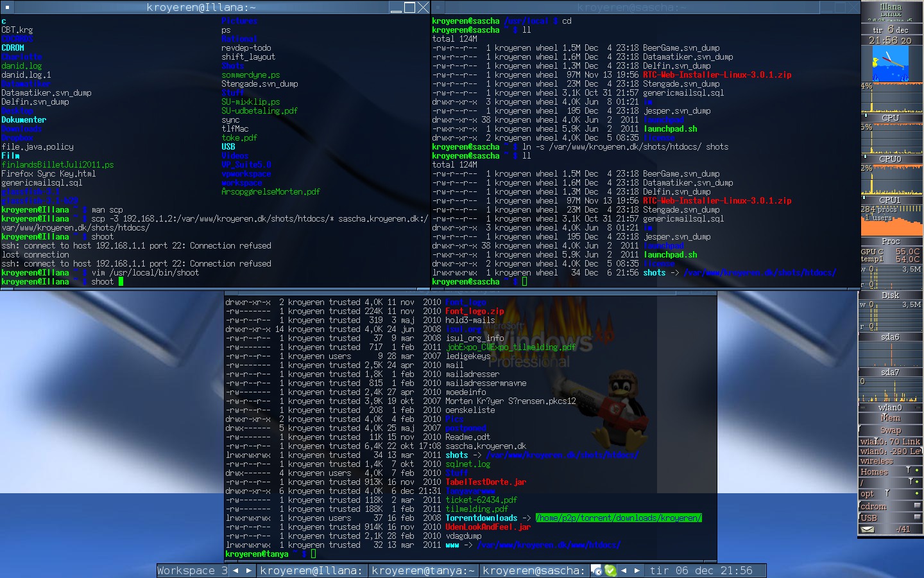Screen dimensions: 924x578
Task: Collapse the Disk monitor panel label
Action: click(x=890, y=295)
